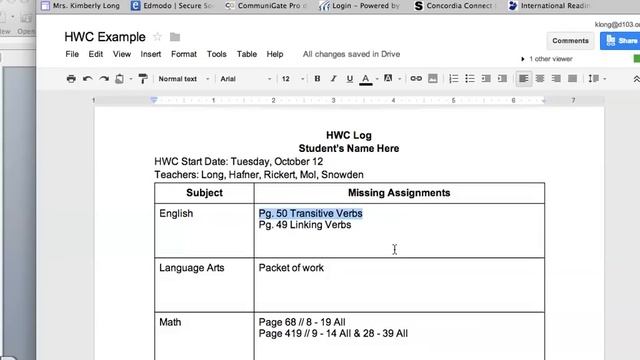Image resolution: width=640 pixels, height=360 pixels.
Task: Click the Teachers line
Action: pos(259,174)
